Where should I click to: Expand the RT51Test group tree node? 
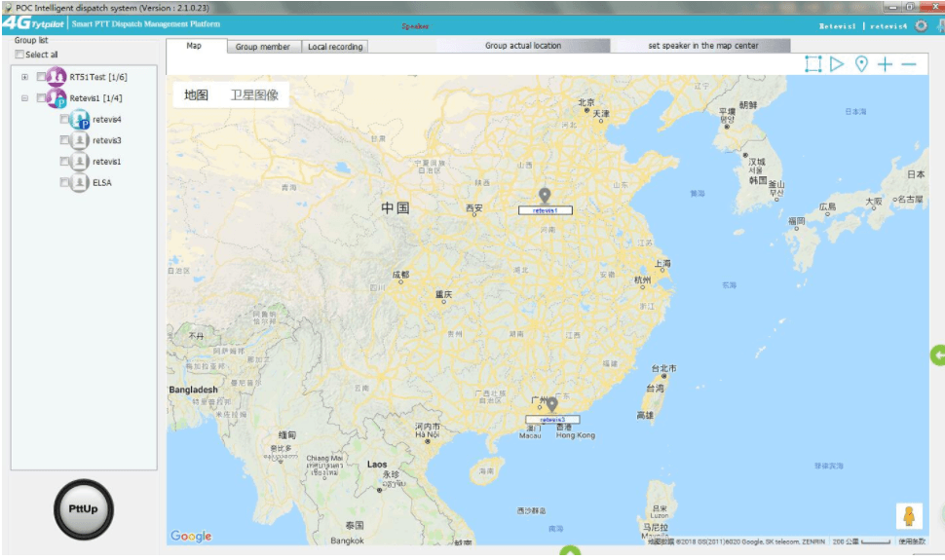click(x=24, y=77)
